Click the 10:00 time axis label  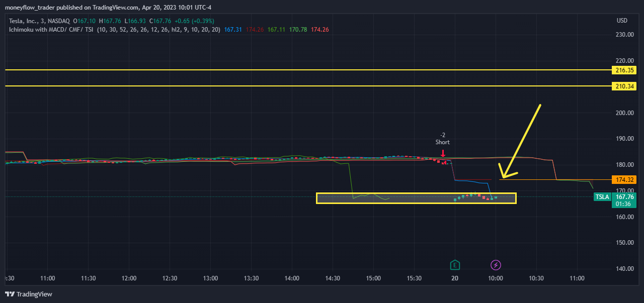point(496,278)
